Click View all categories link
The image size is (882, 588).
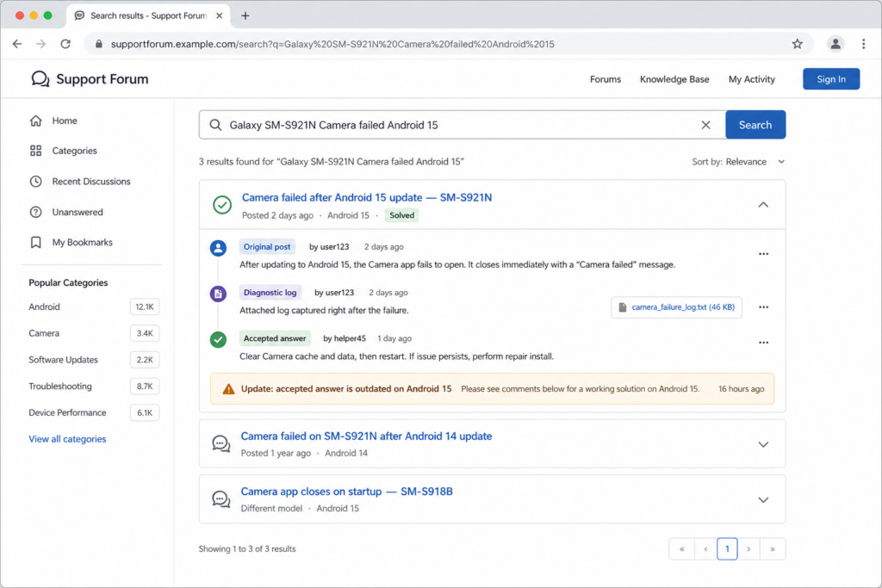[67, 439]
